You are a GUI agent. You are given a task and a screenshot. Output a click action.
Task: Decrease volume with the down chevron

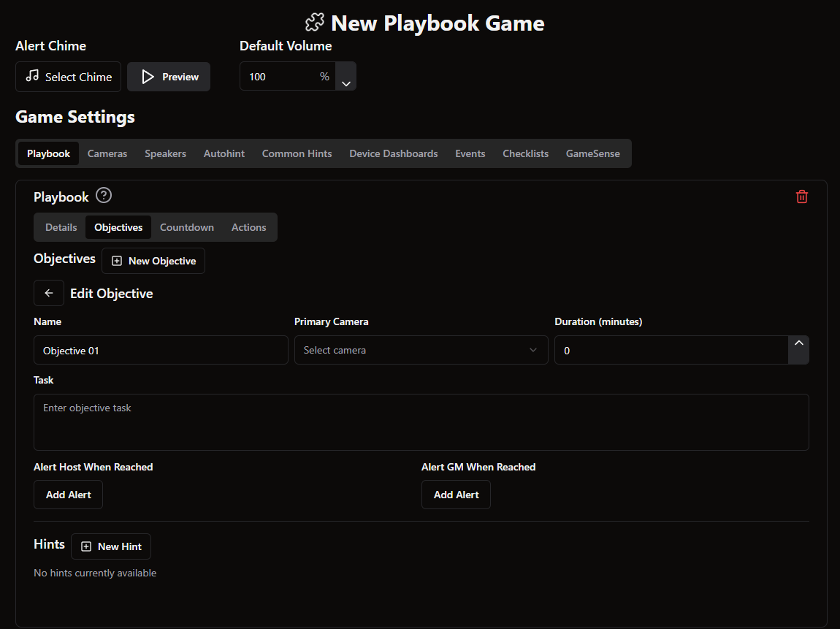pos(346,83)
